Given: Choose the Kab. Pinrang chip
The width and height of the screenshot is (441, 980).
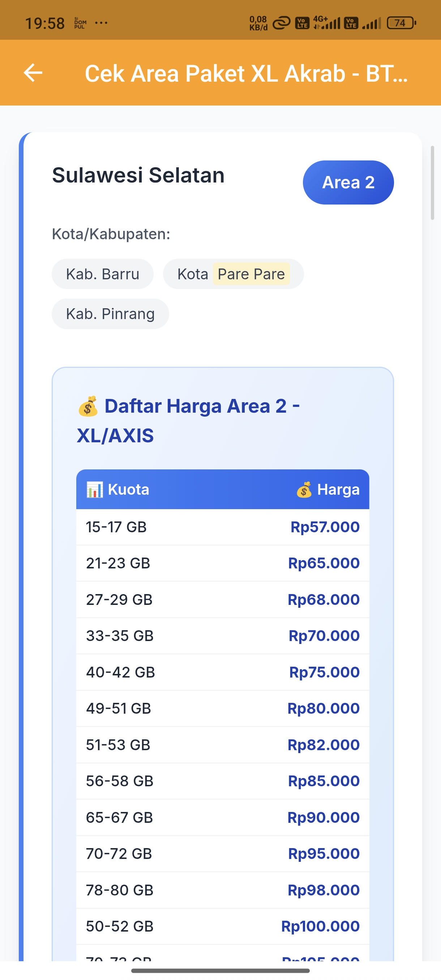Looking at the screenshot, I should (110, 314).
